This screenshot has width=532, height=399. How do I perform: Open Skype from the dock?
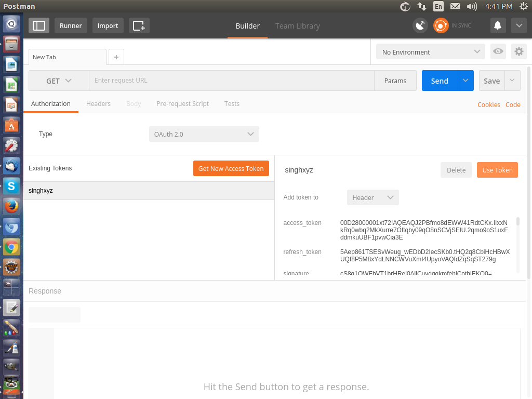tap(11, 187)
